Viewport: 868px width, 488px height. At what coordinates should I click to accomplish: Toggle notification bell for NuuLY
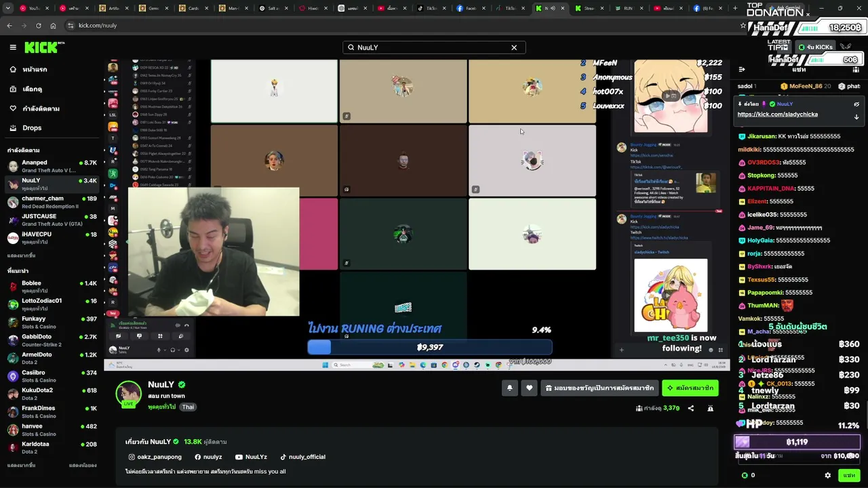tap(509, 388)
